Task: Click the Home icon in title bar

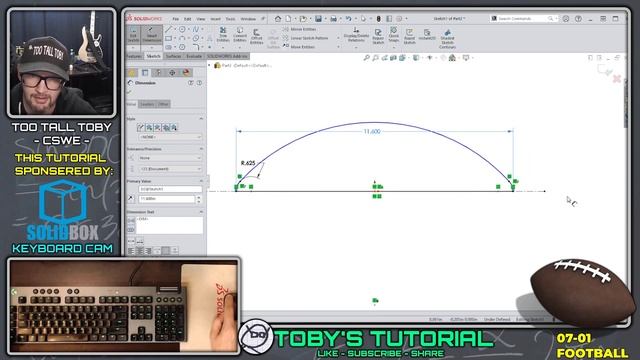Action: (278, 19)
